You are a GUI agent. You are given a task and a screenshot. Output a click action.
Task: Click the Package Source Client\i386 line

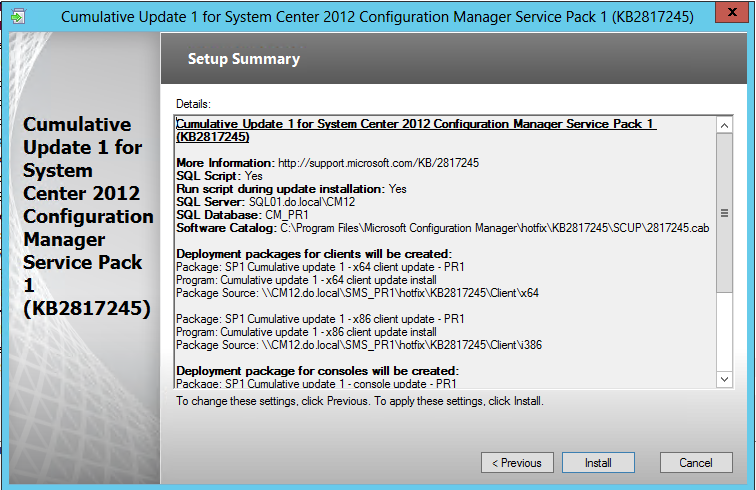359,345
